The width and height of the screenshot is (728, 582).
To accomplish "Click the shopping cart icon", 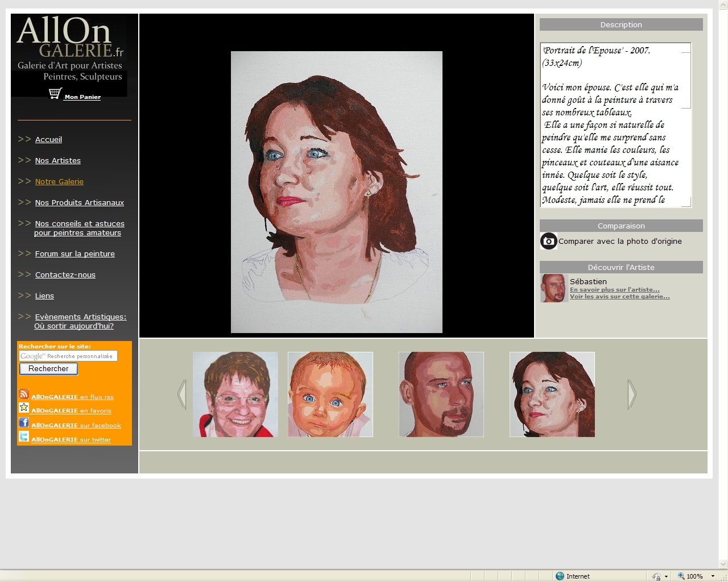I will (55, 94).
